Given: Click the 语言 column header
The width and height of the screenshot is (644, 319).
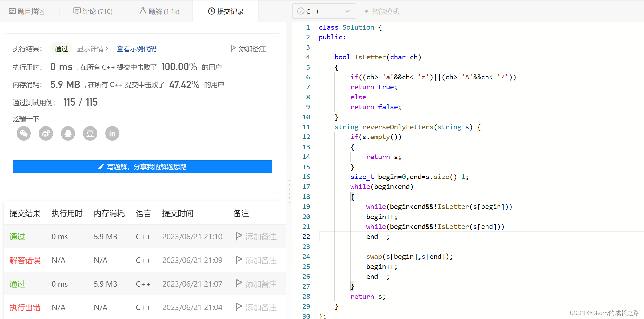Looking at the screenshot, I should click(143, 213).
